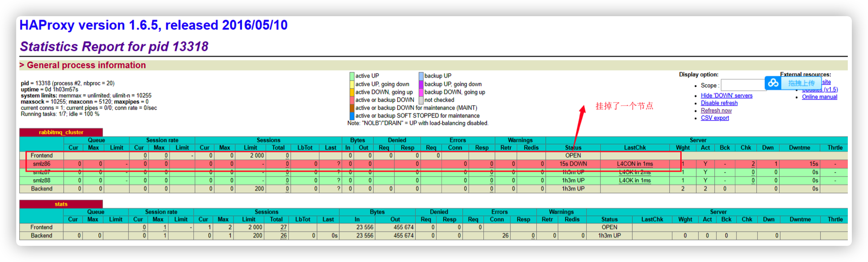Click the Statistics Report for pid 13318 title

click(x=114, y=46)
